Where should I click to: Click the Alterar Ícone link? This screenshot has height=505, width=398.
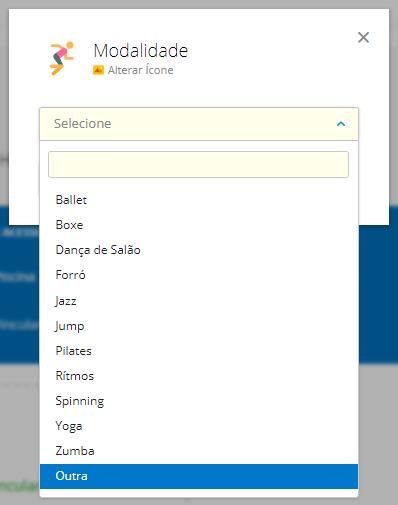click(140, 70)
